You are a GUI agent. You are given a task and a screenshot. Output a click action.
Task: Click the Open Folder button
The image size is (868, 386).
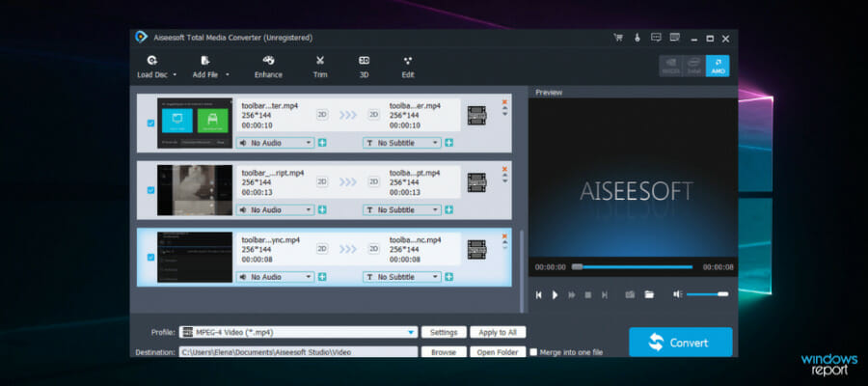pyautogui.click(x=498, y=352)
